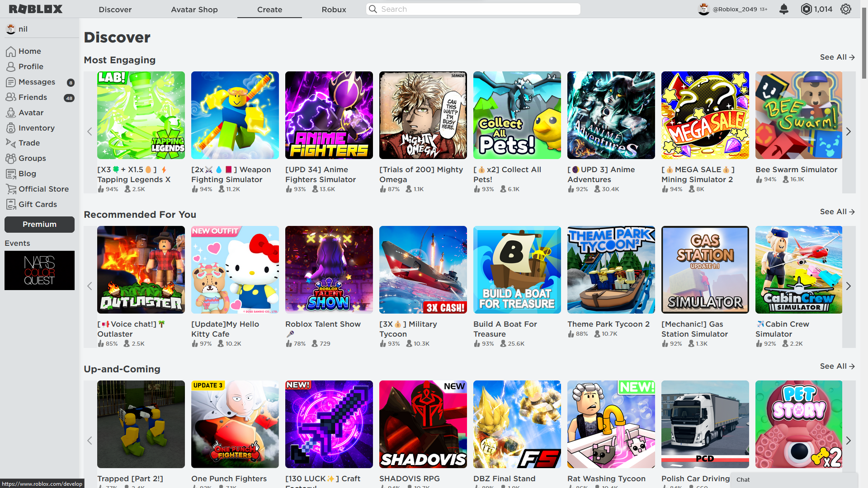Screen dimensions: 868x488
Task: Open Anime Adventures thumbnail
Action: (611, 115)
